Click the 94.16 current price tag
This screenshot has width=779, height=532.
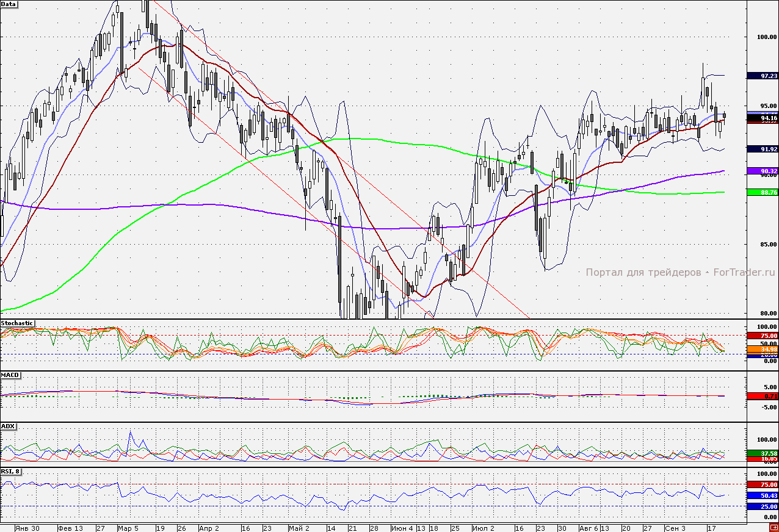(762, 118)
